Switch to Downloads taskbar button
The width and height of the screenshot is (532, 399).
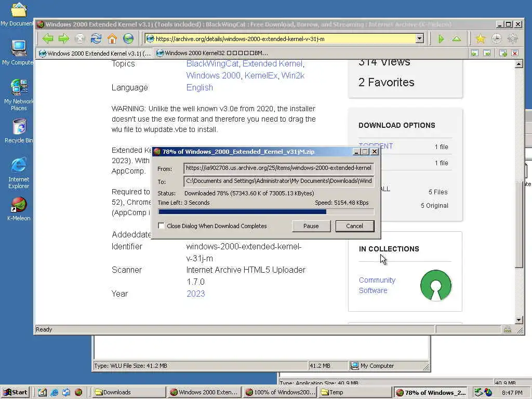point(129,392)
